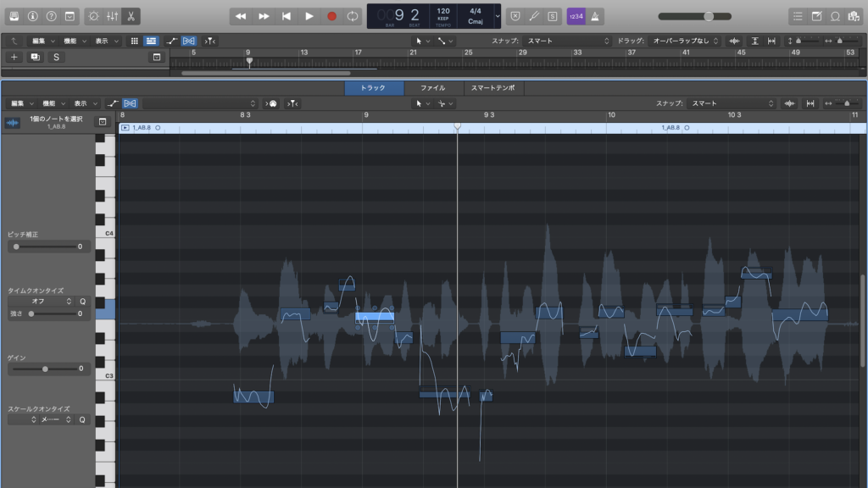Adjust the ピッチ補正 slider

point(44,247)
